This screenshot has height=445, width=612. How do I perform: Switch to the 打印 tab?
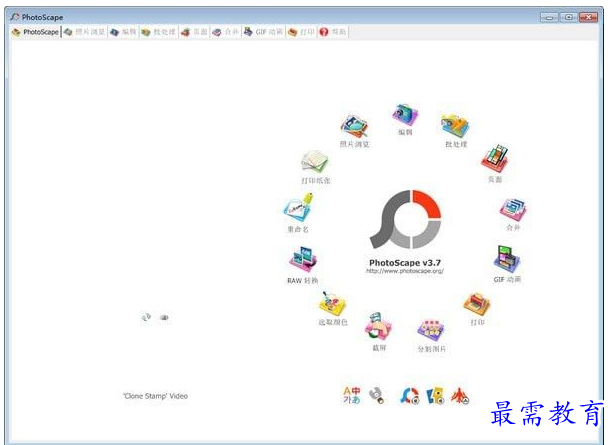(x=301, y=32)
